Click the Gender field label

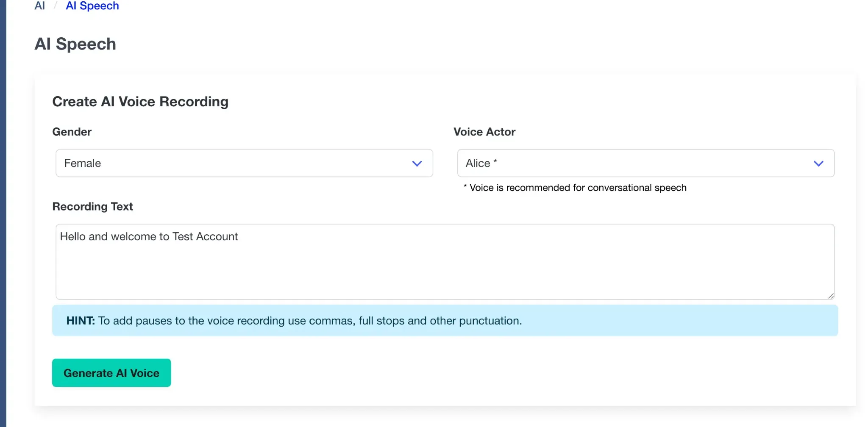click(72, 132)
